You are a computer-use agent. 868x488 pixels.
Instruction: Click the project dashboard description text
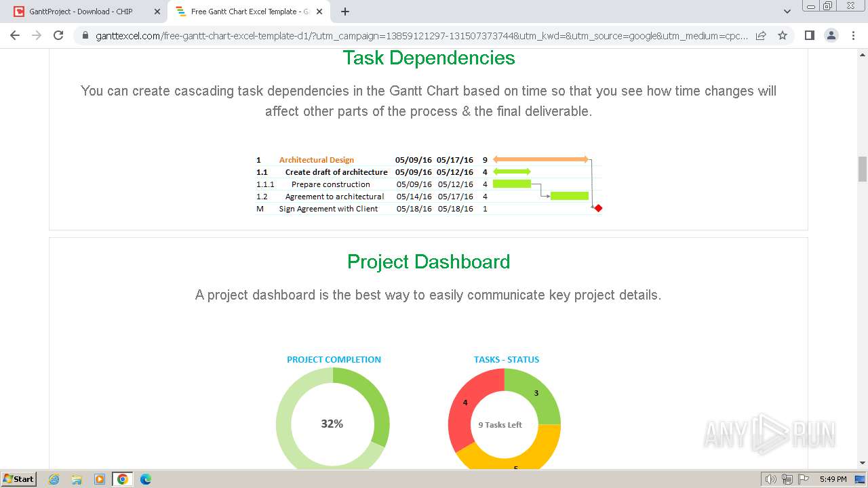(429, 296)
